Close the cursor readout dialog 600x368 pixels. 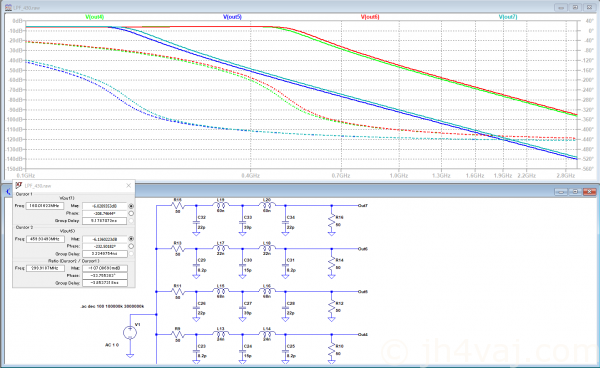129,186
